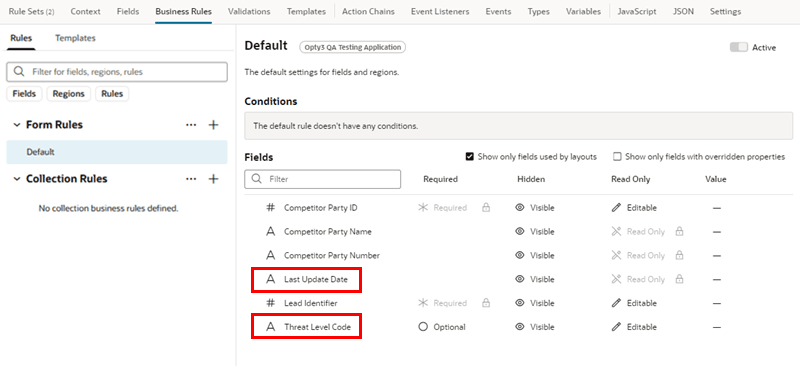Click the text type icon of Competitor Party Number
Viewport: 800px width, 366px height.
pos(271,255)
